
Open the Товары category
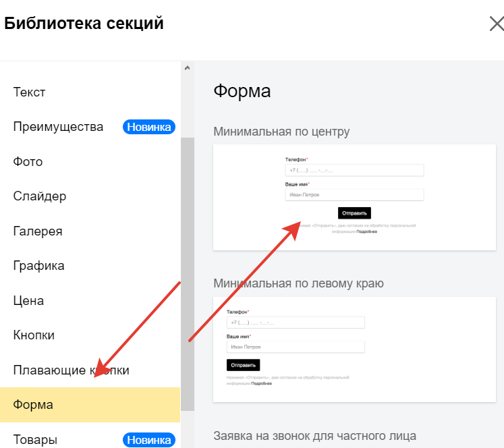click(x=35, y=440)
